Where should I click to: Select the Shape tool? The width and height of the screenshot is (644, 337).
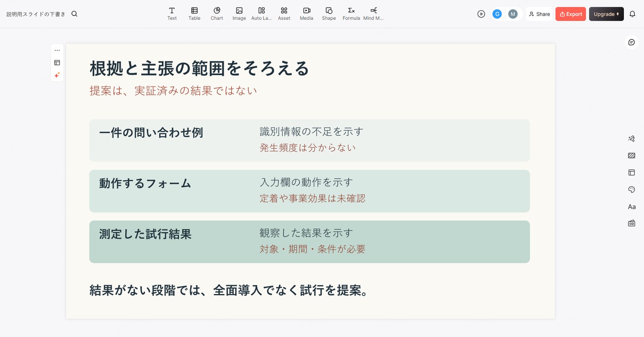[329, 14]
